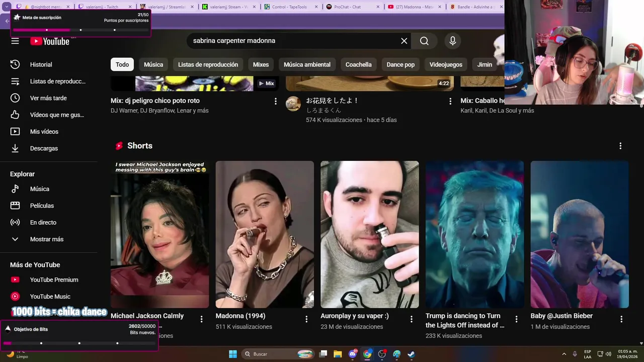This screenshot has width=644, height=362.
Task: Select Listas de reproducción filter chip
Action: coord(208,64)
